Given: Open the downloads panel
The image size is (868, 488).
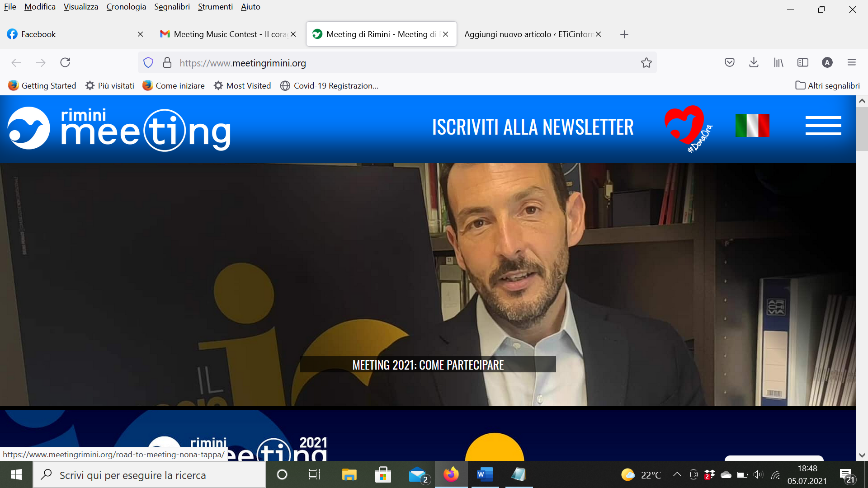Looking at the screenshot, I should (754, 62).
